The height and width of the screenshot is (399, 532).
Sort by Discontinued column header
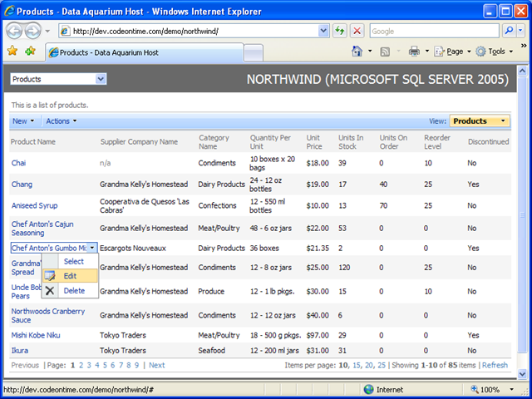488,142
